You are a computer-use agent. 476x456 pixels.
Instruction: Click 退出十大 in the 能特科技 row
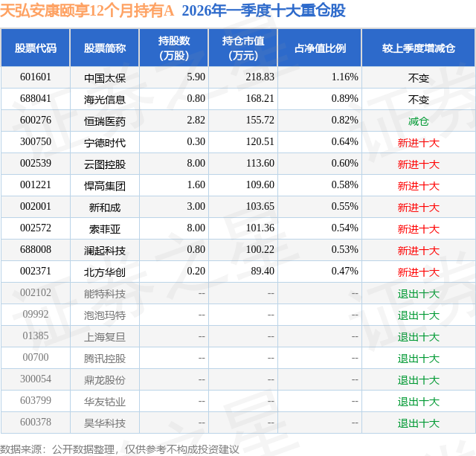[418, 294]
